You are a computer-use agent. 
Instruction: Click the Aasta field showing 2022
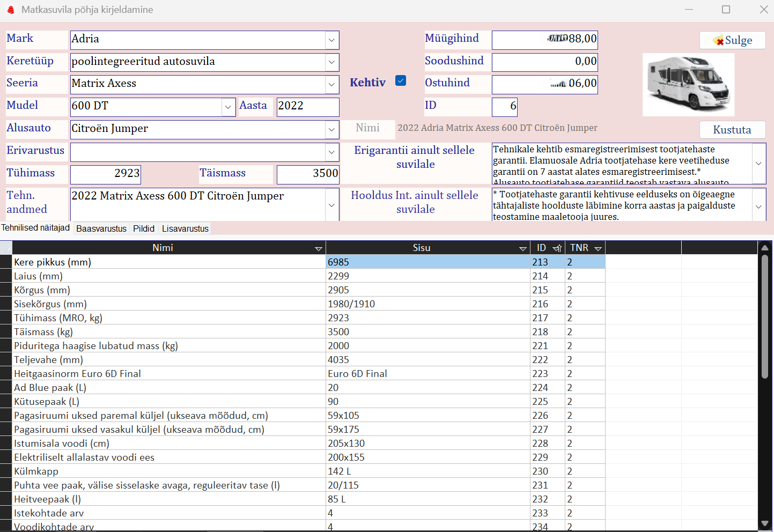click(308, 107)
